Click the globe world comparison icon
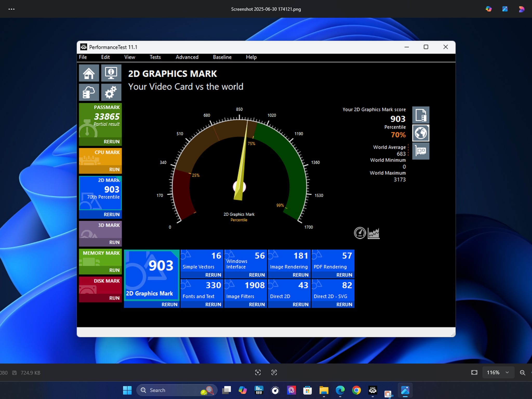 tap(421, 133)
